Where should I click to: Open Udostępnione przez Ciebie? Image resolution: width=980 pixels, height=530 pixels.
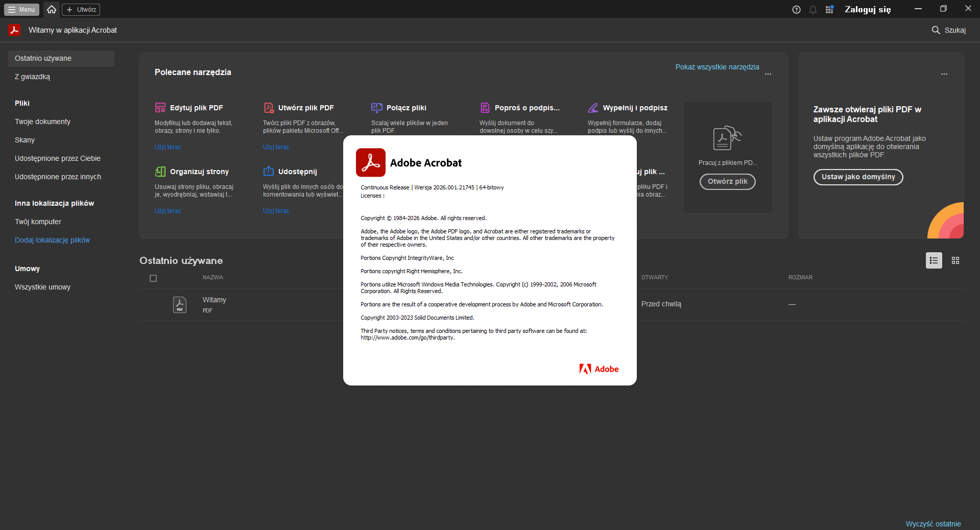[61, 159]
